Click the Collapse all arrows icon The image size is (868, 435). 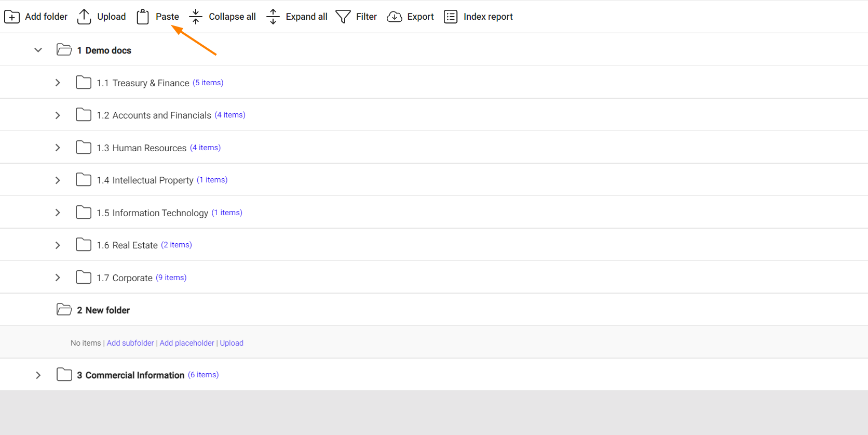[196, 17]
